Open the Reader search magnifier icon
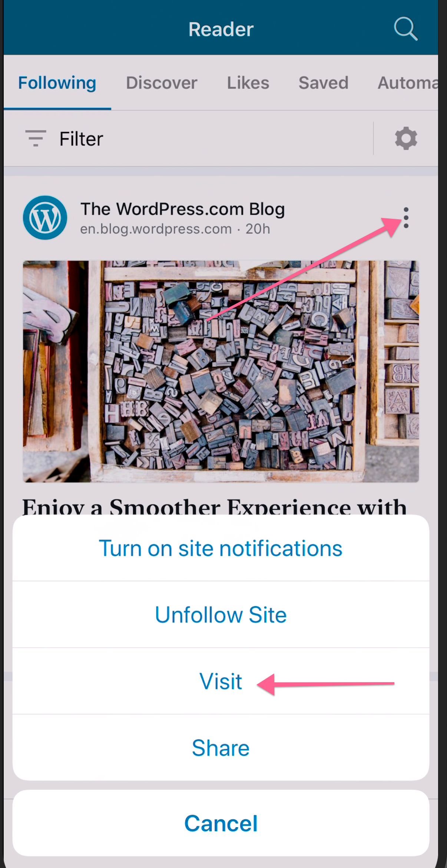Image resolution: width=447 pixels, height=868 pixels. (406, 29)
